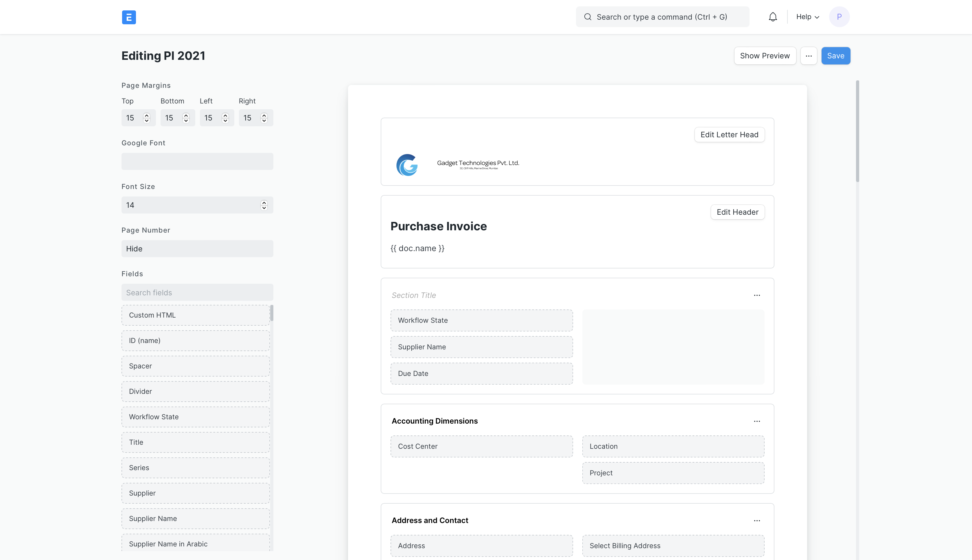The height and width of the screenshot is (560, 972).
Task: Select the Google Font input field
Action: click(x=197, y=161)
